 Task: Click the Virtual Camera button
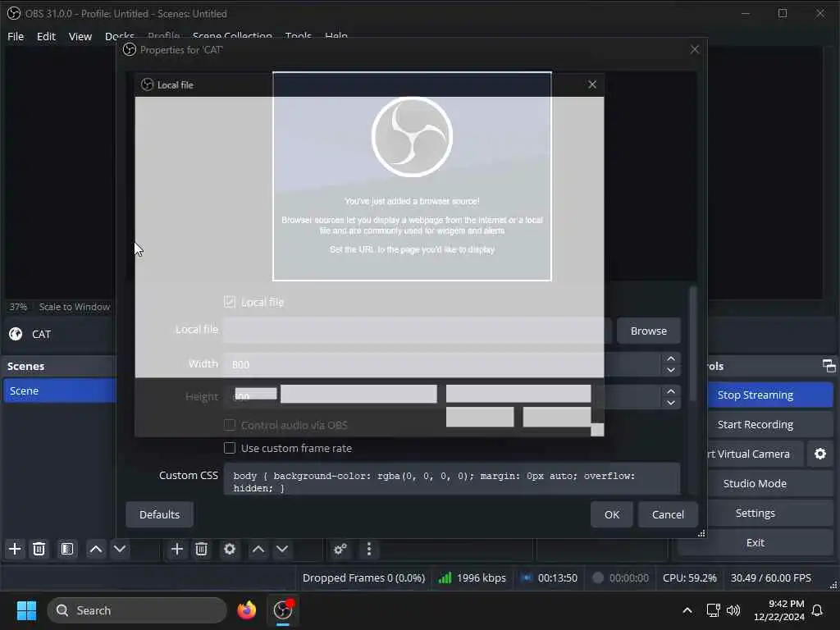[x=756, y=454]
